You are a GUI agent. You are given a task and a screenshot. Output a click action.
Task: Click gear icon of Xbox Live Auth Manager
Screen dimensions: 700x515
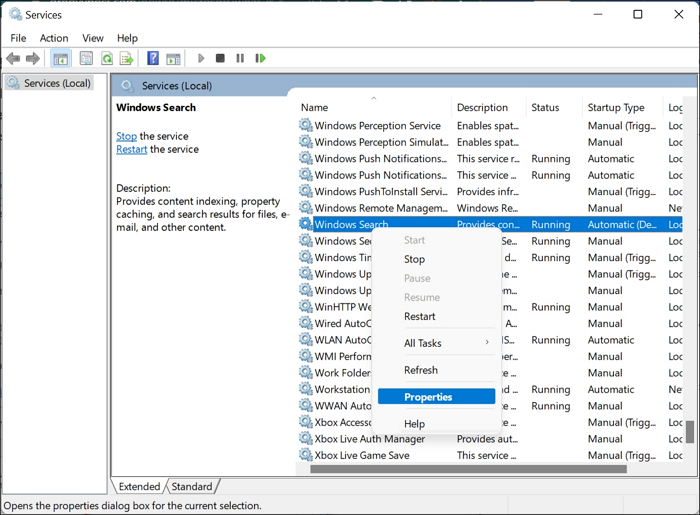pyautogui.click(x=306, y=438)
